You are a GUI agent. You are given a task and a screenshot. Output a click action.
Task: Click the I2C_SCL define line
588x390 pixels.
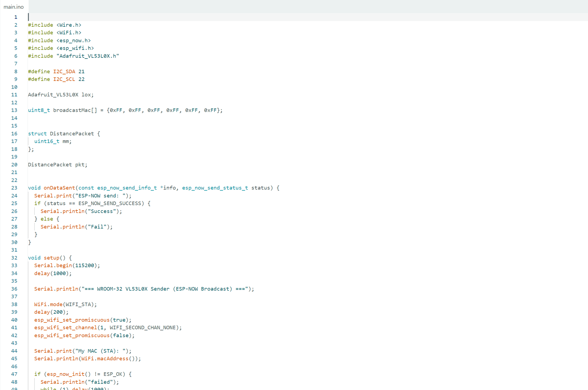56,79
